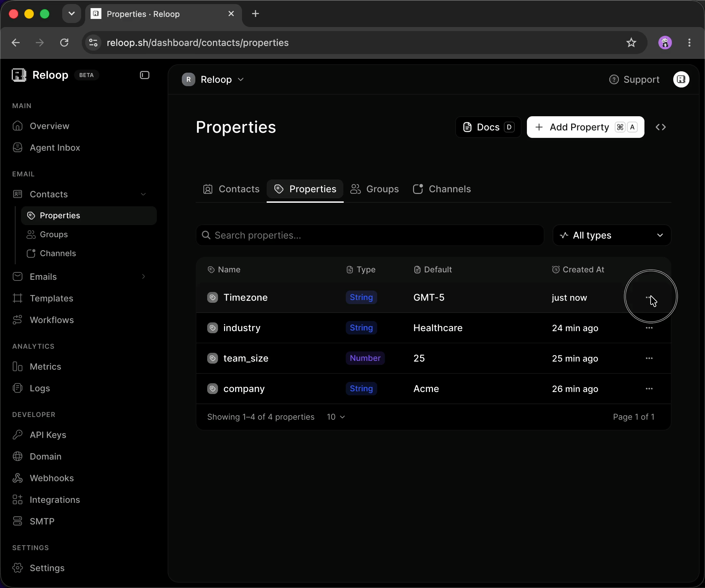This screenshot has width=705, height=588.
Task: Click the Reloop logo in sidebar
Action: coord(19,75)
